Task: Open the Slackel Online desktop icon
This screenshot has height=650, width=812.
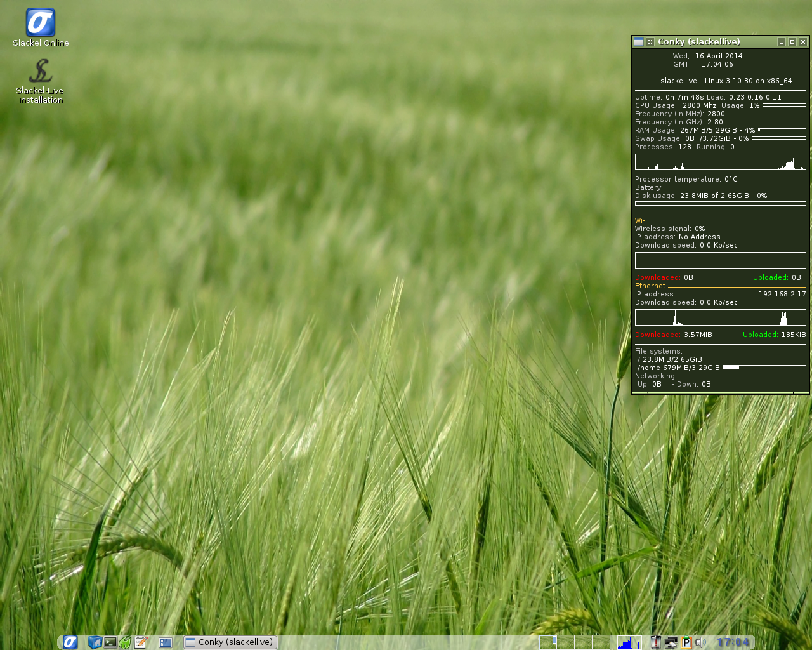Action: (41, 28)
